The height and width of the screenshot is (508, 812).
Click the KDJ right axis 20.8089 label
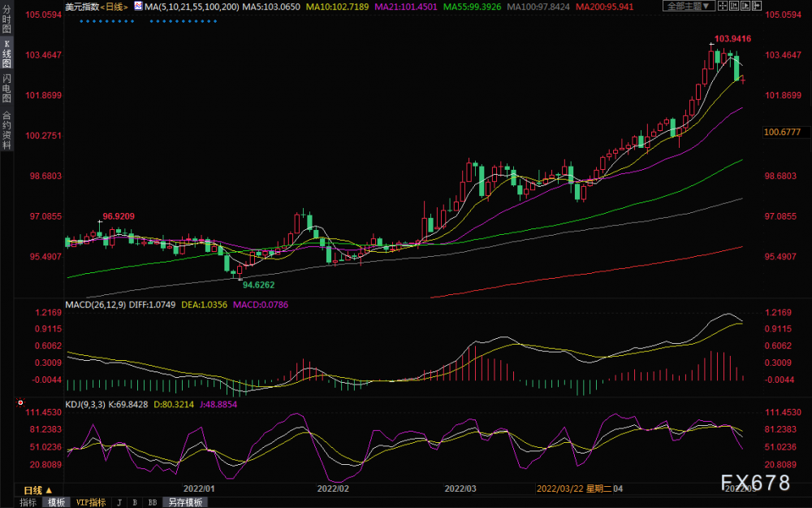tap(780, 464)
